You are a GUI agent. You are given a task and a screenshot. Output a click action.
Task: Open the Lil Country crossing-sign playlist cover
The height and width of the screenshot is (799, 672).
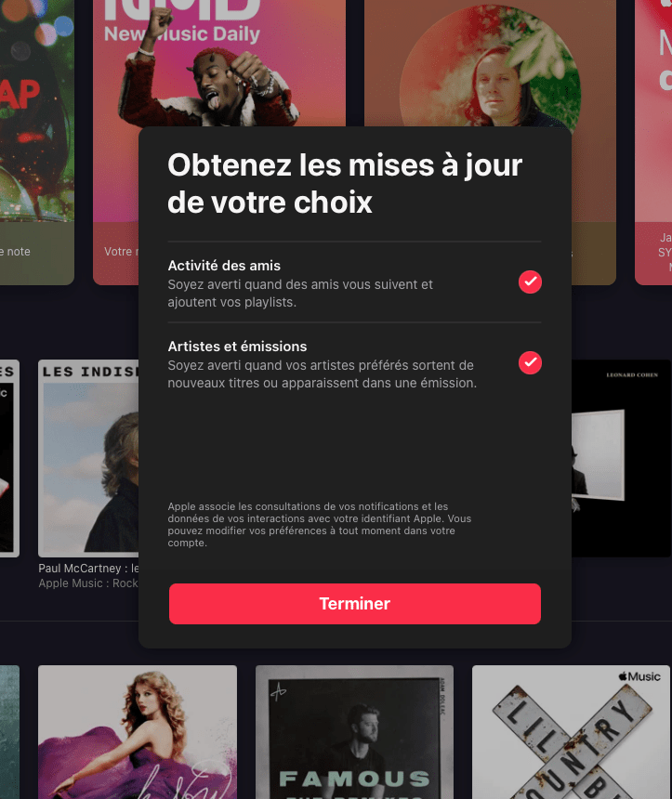571,732
